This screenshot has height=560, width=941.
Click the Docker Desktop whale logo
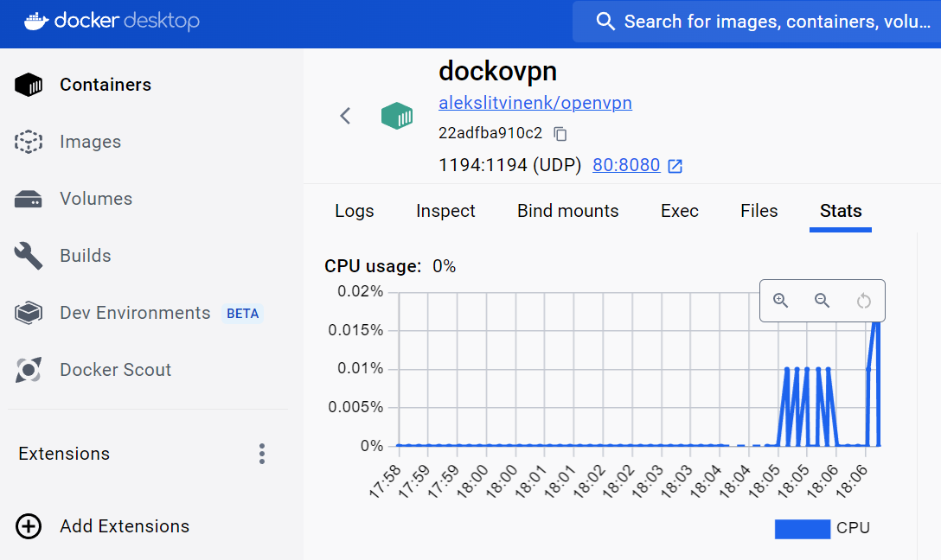pyautogui.click(x=35, y=21)
